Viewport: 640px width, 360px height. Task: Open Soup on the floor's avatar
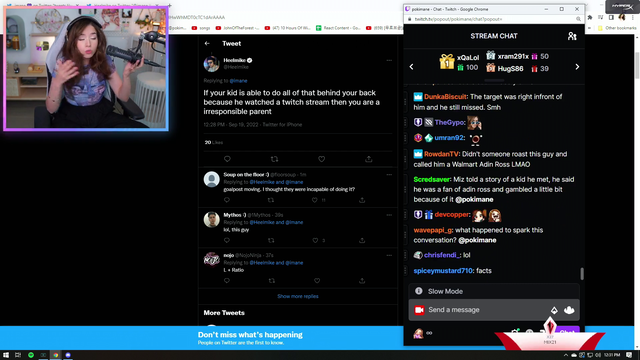[211, 180]
